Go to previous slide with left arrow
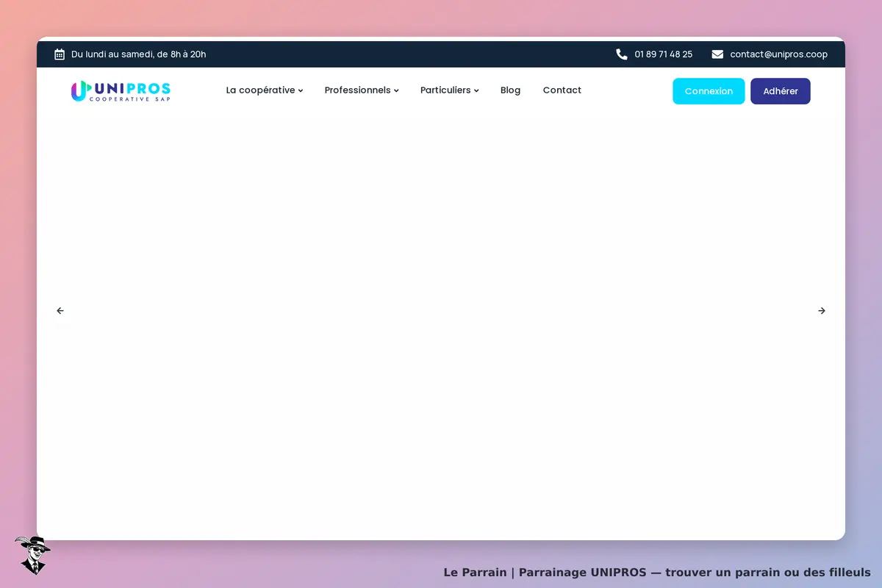 click(x=60, y=311)
